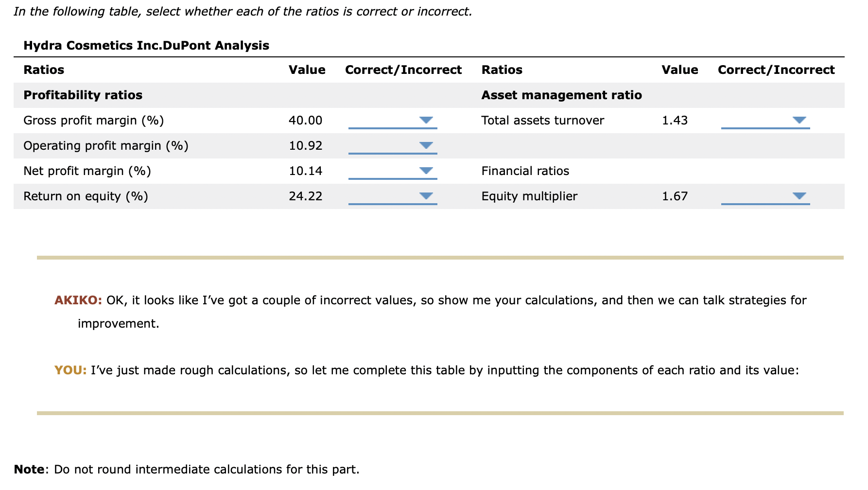Select the Operating profit margin value 10.92
Screen dimensions: 868x490
pyautogui.click(x=305, y=145)
